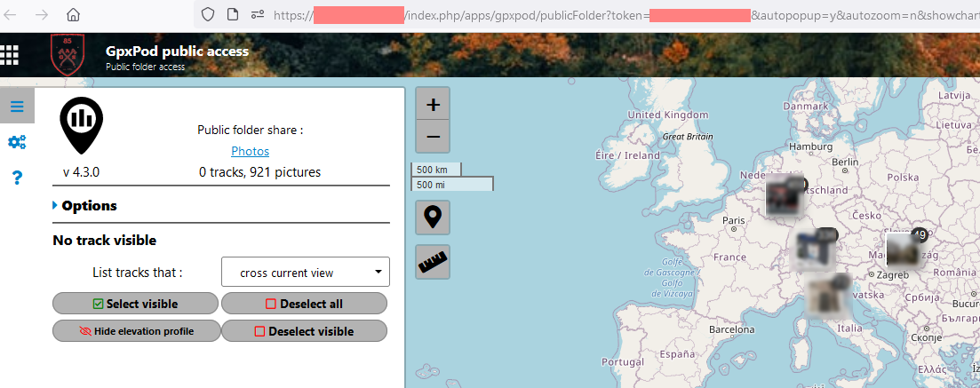
Task: Click the Select visible button
Action: [136, 304]
